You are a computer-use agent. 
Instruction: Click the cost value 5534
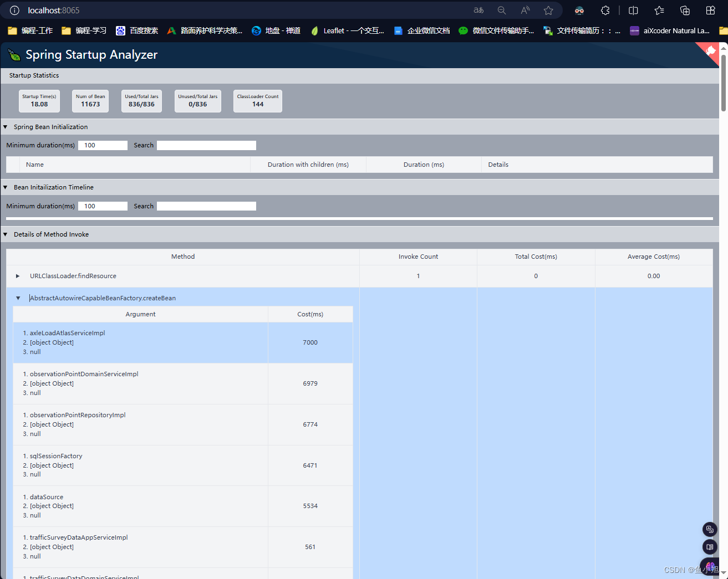[x=310, y=506]
